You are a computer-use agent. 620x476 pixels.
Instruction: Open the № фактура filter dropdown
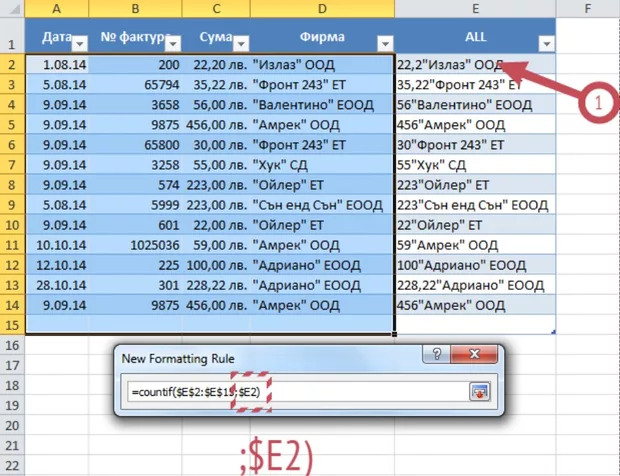[x=174, y=44]
